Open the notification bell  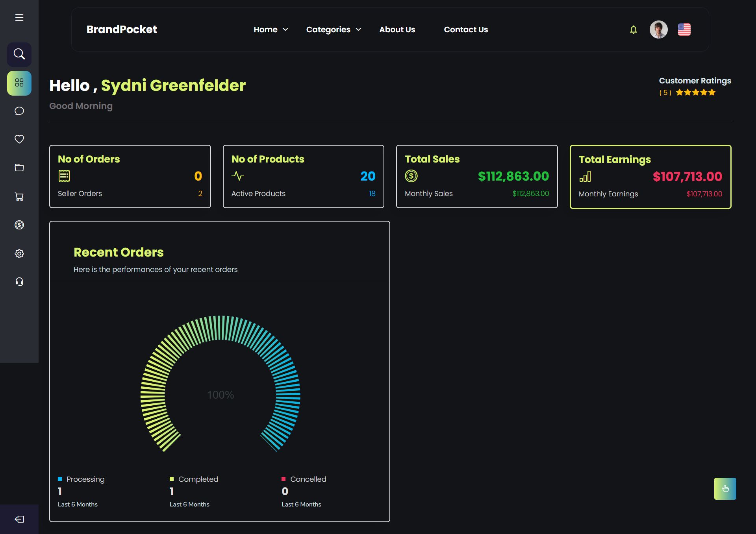pos(633,30)
